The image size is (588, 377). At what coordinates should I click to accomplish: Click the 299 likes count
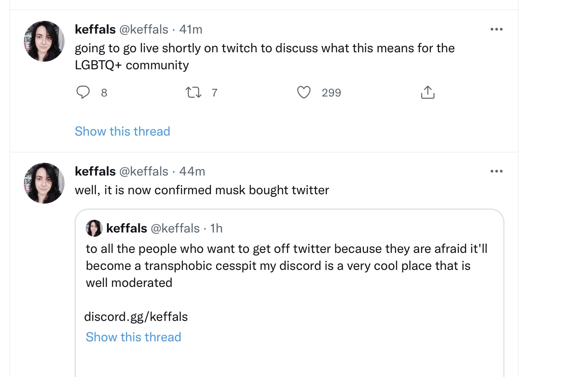tap(331, 93)
